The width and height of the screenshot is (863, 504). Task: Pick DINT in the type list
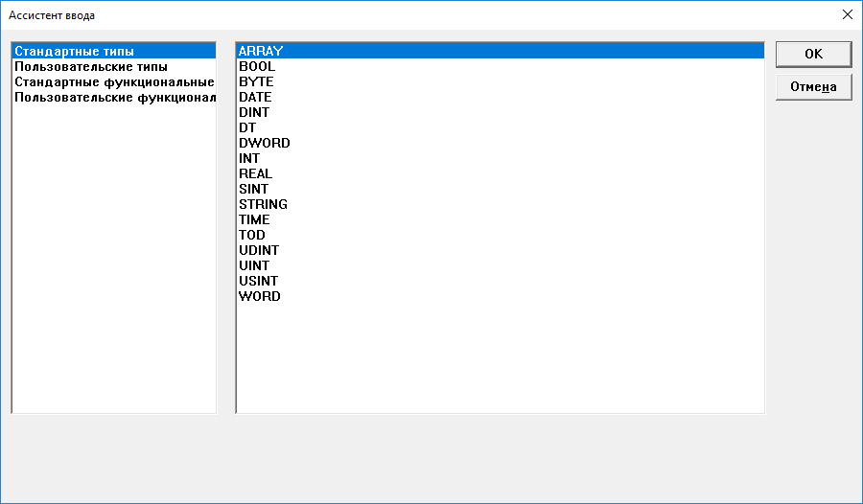(x=255, y=112)
